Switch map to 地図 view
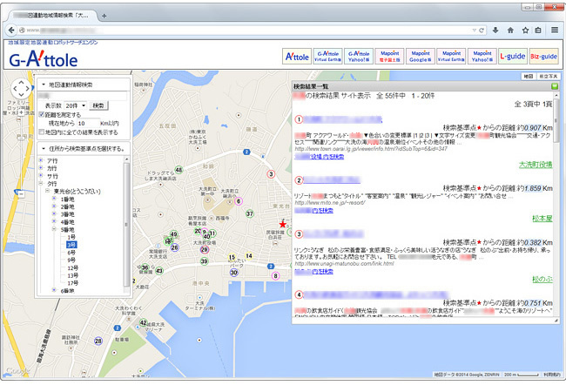The height and width of the screenshot is (392, 566). click(x=527, y=78)
